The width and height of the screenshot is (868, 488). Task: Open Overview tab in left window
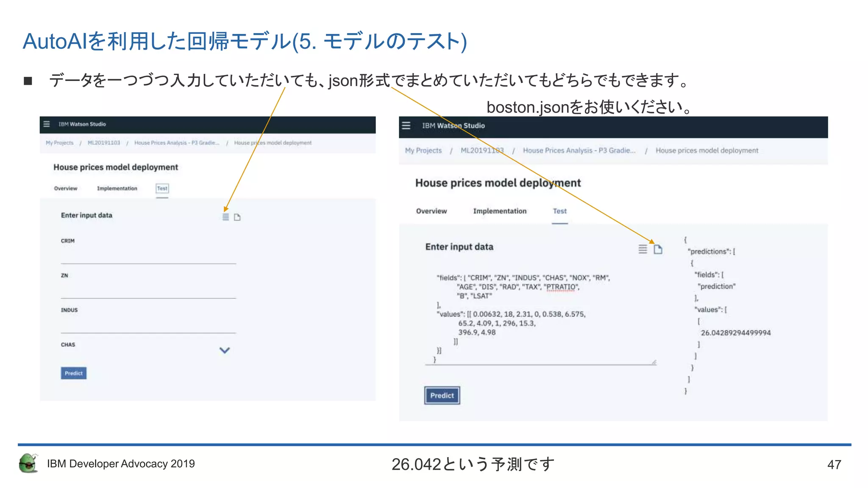tap(66, 189)
